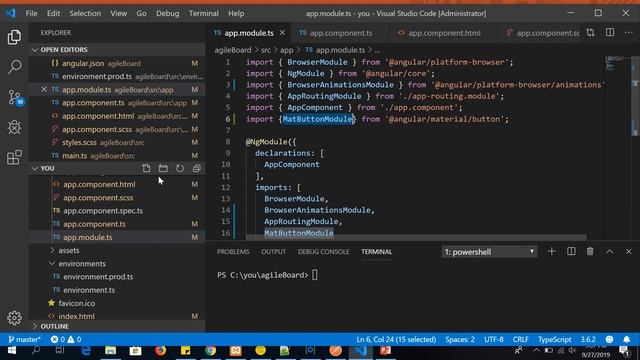Image resolution: width=640 pixels, height=360 pixels.
Task: Close app.module.ts in Open Editors list
Action: click(44, 89)
